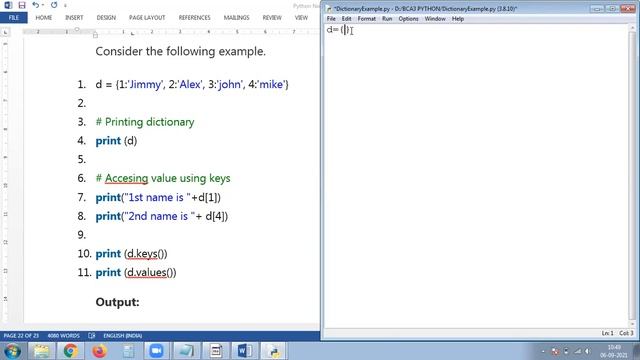Open the REVIEW ribbon tab
This screenshot has height=360, width=640.
pyautogui.click(x=272, y=18)
